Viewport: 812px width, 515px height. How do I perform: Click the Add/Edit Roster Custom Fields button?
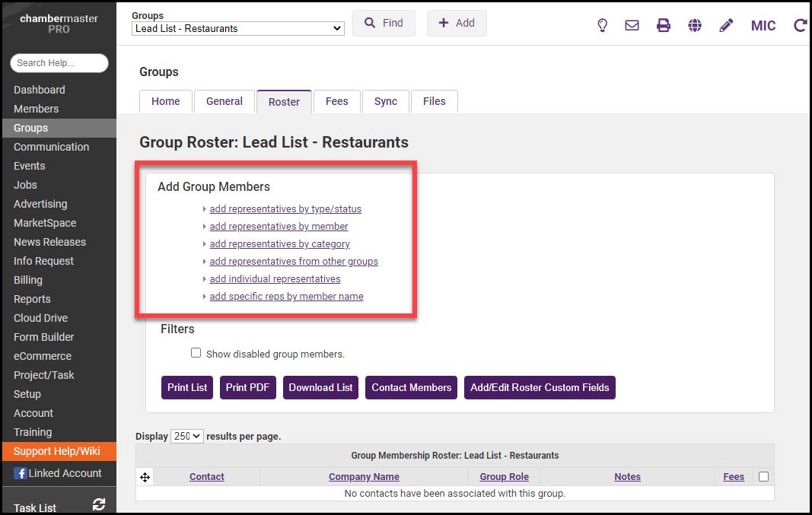click(540, 387)
